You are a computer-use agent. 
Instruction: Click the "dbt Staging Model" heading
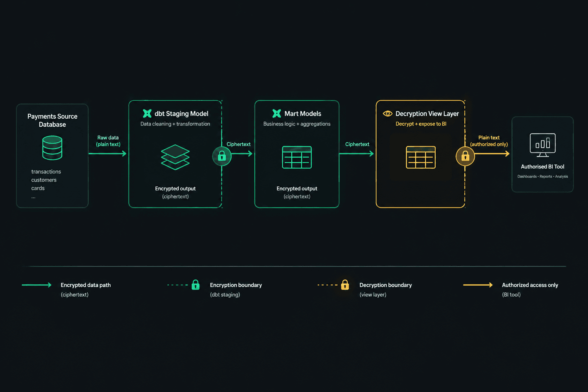[181, 114]
